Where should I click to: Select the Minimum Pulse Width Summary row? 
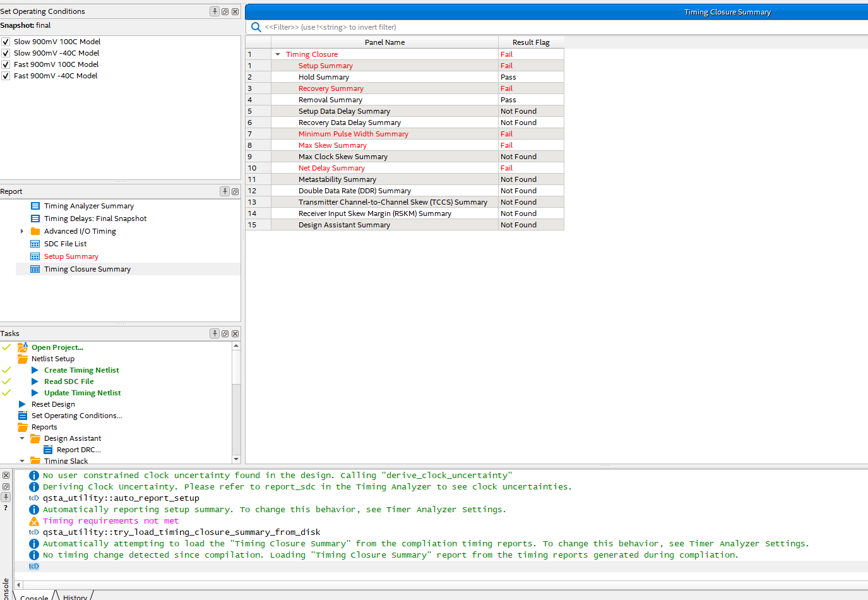tap(405, 134)
